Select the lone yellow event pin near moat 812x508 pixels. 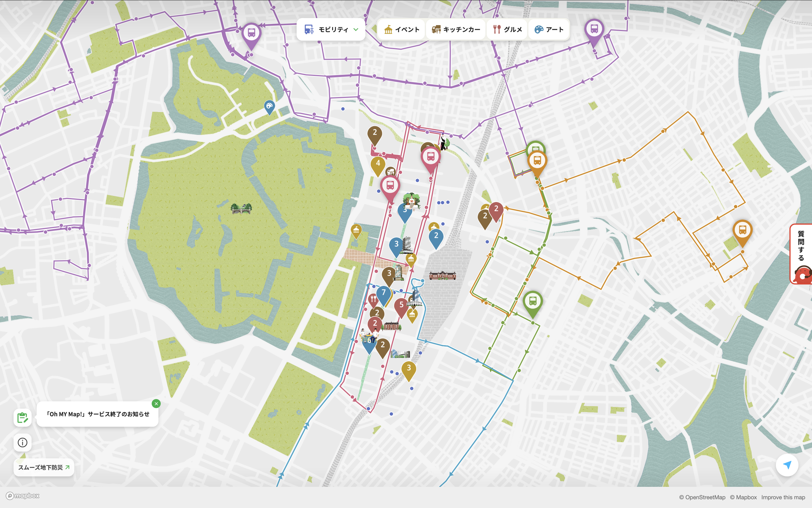(356, 231)
